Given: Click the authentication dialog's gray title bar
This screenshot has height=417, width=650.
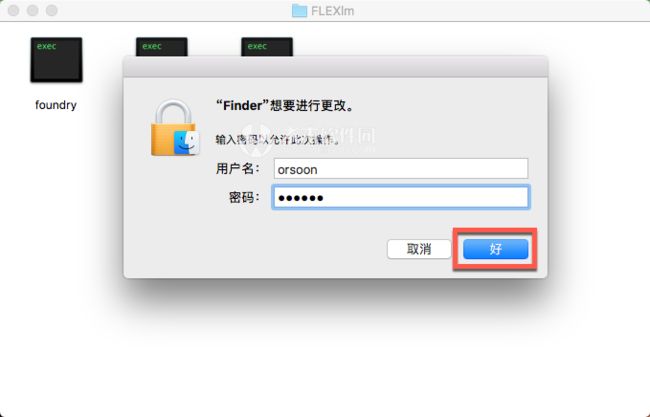Looking at the screenshot, I should pyautogui.click(x=335, y=66).
